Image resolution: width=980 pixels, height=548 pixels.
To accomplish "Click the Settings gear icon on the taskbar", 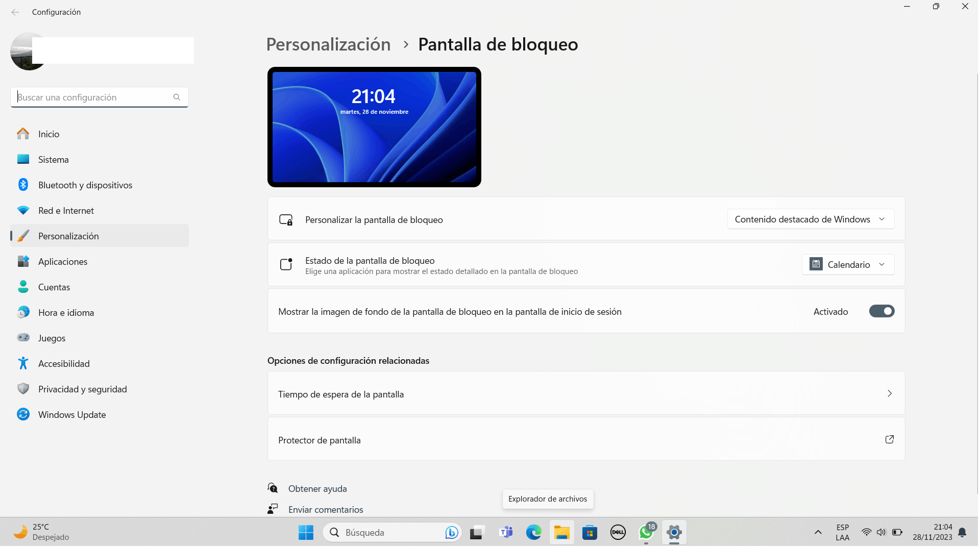I will [674, 533].
